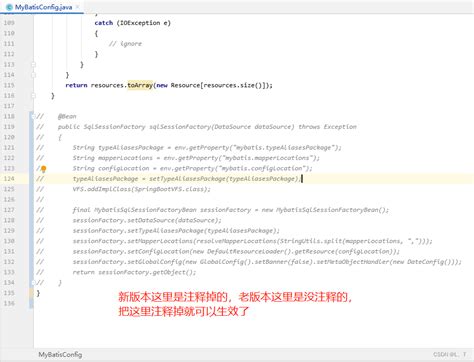
Task: Click the commented sqlSessionFactory method signature
Action: point(207,127)
